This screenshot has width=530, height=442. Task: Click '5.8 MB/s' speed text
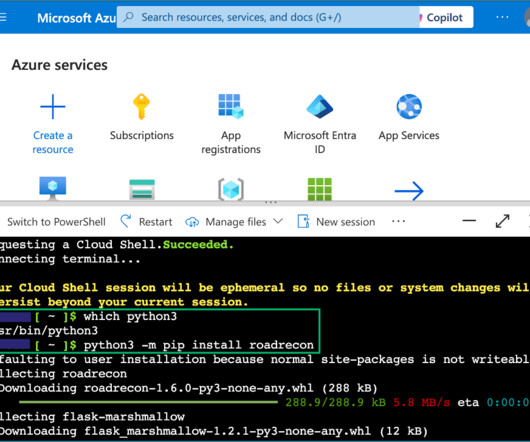click(x=421, y=402)
